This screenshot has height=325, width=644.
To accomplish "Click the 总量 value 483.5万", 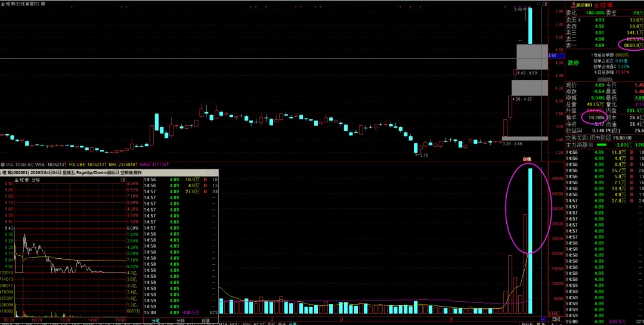I will tap(596, 104).
